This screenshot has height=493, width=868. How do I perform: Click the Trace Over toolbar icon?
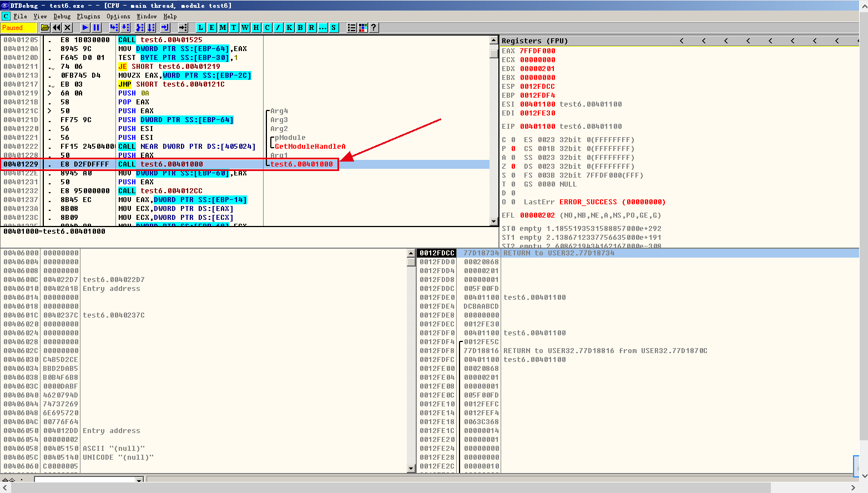point(151,27)
